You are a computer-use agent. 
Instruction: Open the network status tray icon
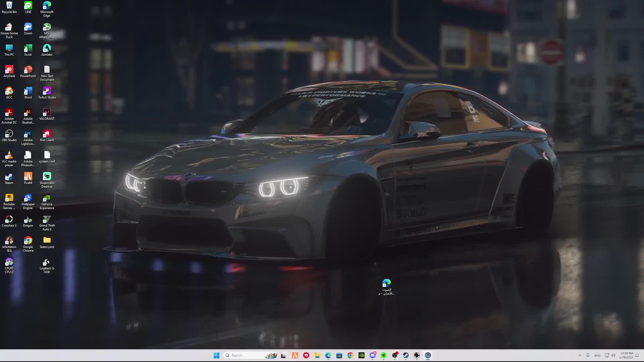coord(607,355)
